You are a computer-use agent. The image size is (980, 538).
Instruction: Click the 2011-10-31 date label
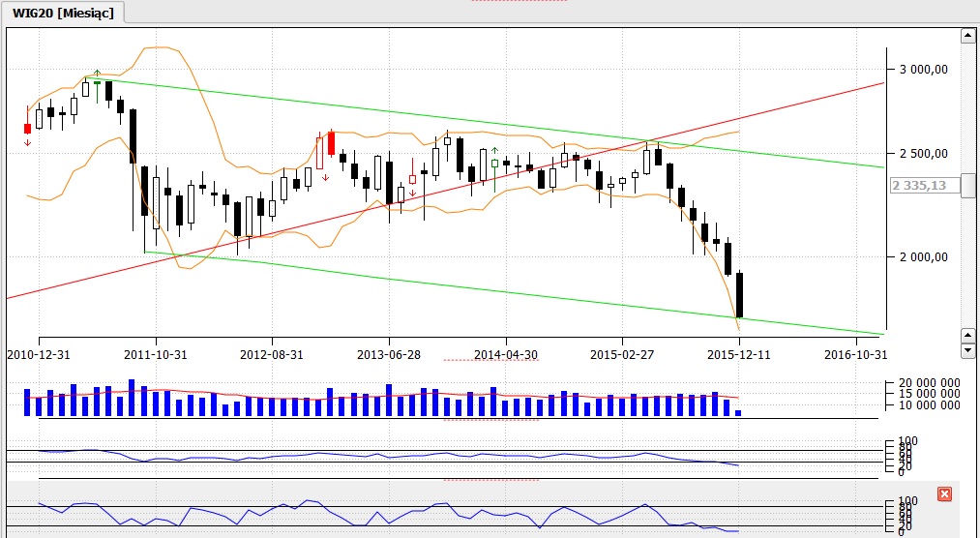pos(156,355)
